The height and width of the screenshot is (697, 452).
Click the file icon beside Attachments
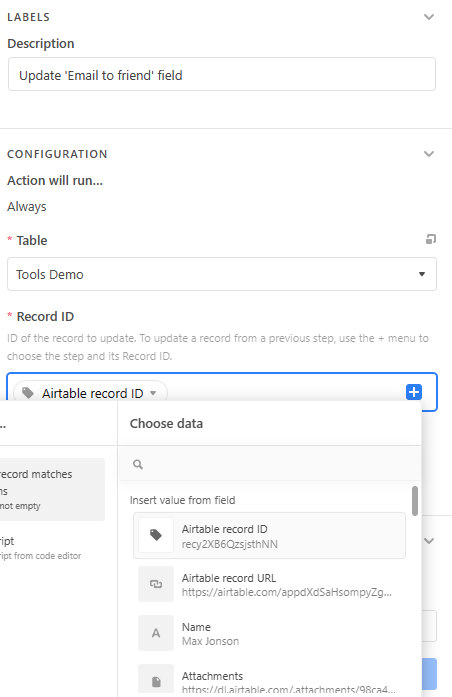tap(156, 680)
